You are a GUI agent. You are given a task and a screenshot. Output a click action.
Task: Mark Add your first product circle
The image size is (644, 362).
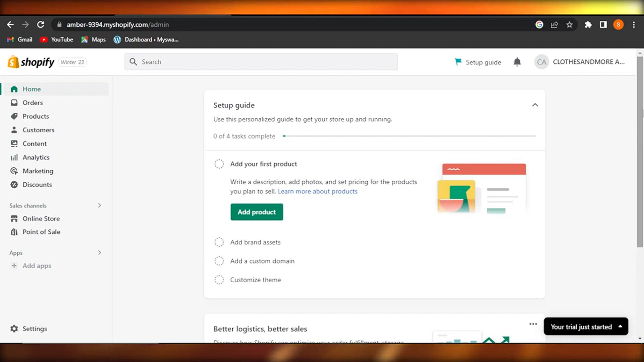tap(219, 164)
